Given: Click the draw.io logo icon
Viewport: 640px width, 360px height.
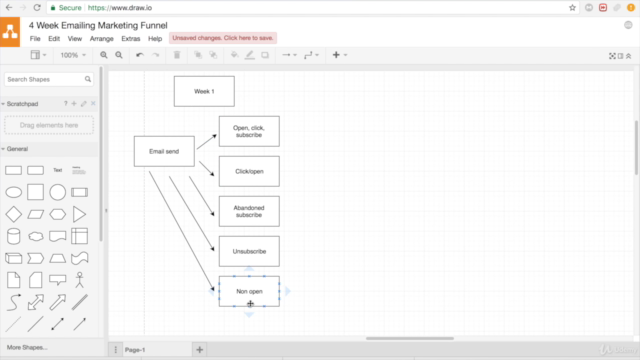Looking at the screenshot, I should [10, 32].
